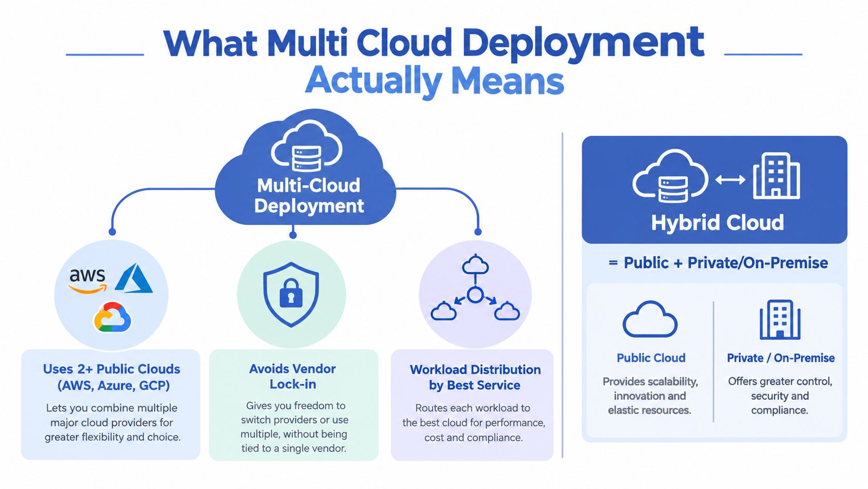868x489 pixels.
Task: Click "Gives you freedom to switch providers" description
Action: pyautogui.click(x=294, y=427)
